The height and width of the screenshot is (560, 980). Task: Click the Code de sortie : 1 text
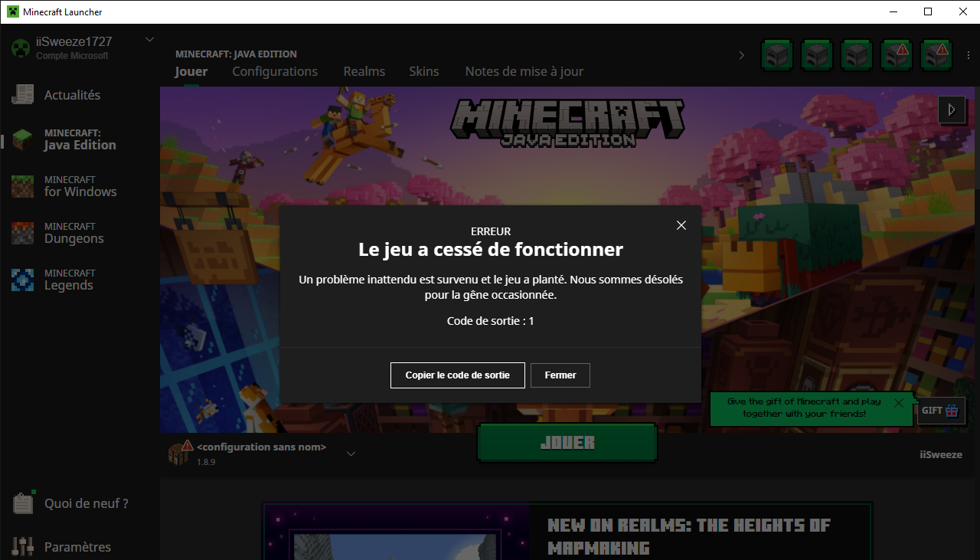(x=490, y=321)
